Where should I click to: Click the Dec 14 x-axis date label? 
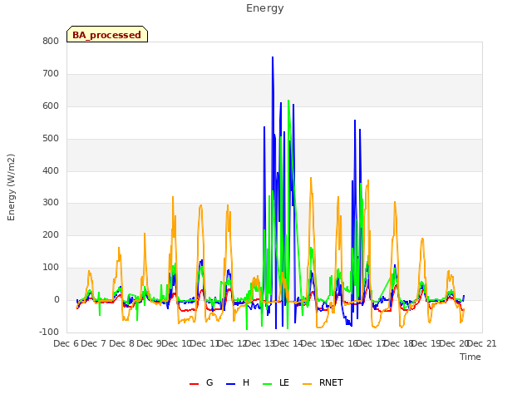288,343
